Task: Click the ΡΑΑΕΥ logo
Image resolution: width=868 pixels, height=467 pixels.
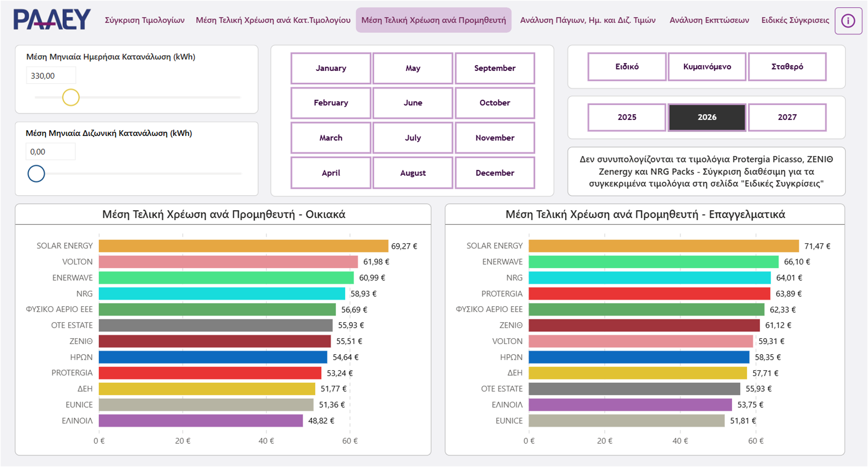Action: [52, 19]
